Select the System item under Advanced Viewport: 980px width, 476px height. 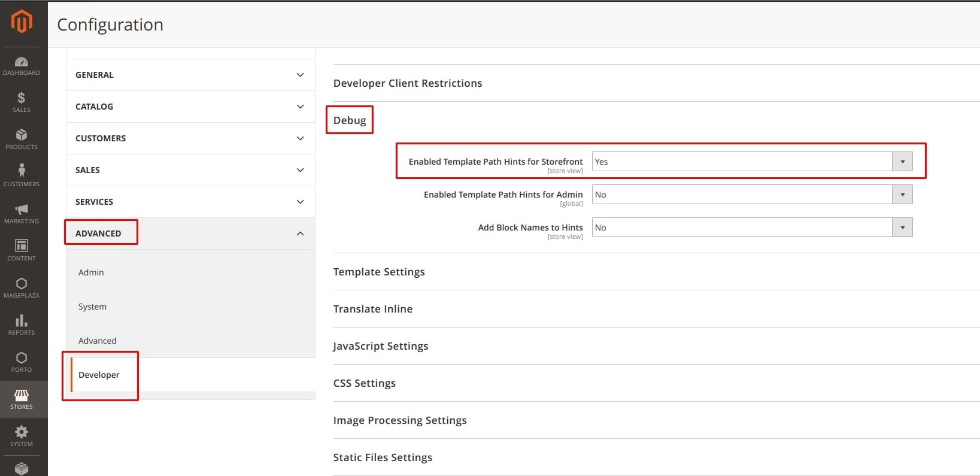click(x=92, y=307)
